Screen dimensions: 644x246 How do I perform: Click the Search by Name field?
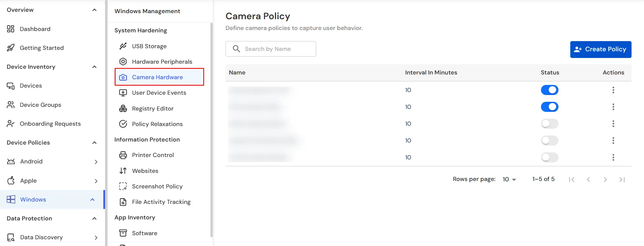point(271,49)
